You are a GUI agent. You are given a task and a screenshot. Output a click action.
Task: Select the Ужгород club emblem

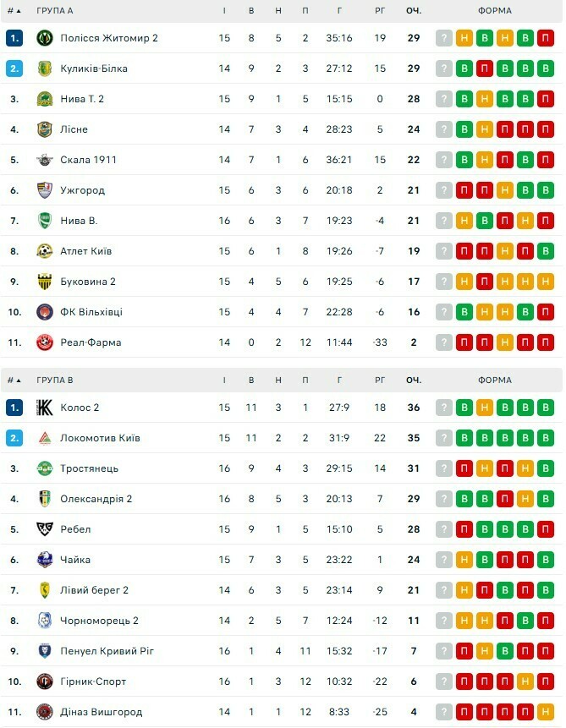pos(45,190)
